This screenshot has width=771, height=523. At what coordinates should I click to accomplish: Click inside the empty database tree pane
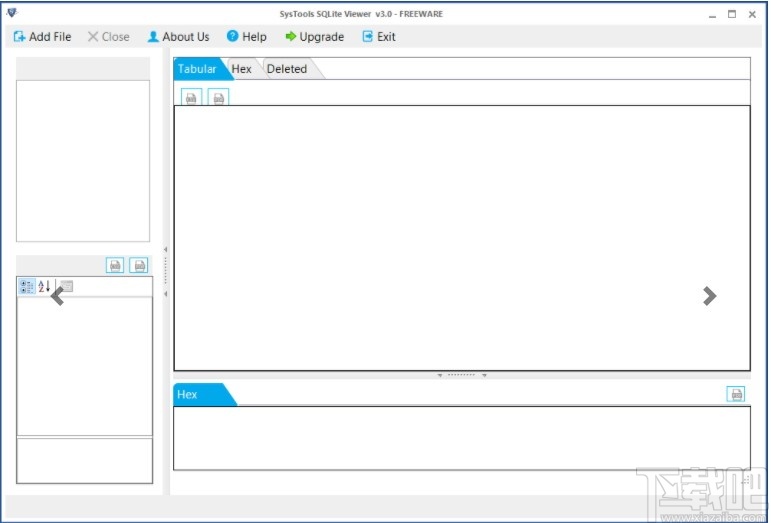[x=83, y=161]
